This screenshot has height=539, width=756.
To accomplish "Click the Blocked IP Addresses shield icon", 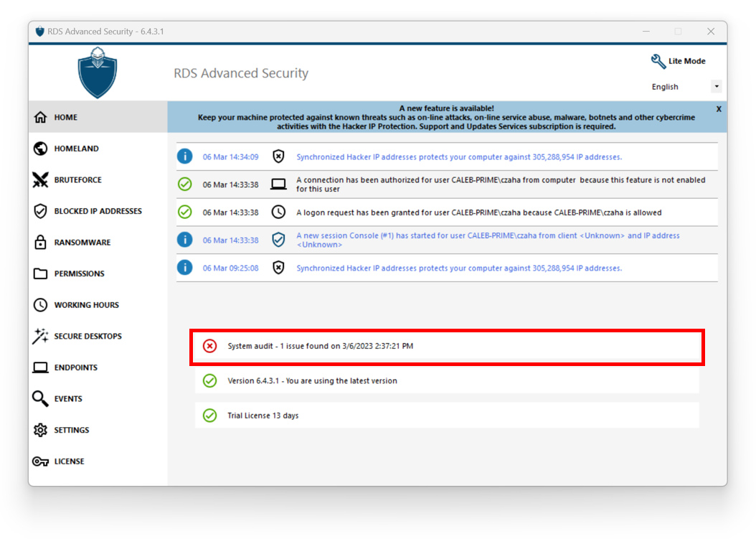I will (x=40, y=211).
